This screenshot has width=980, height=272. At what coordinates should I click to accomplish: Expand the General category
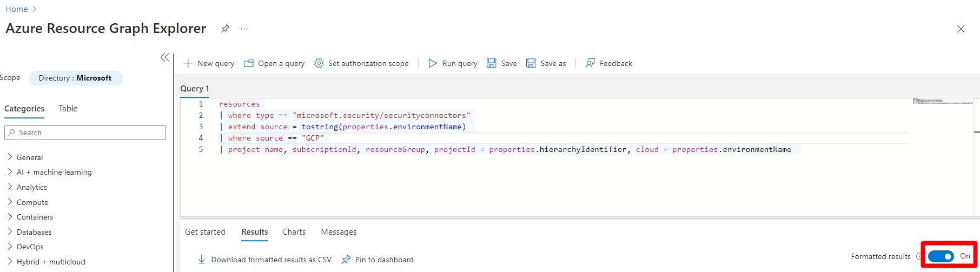tap(10, 157)
